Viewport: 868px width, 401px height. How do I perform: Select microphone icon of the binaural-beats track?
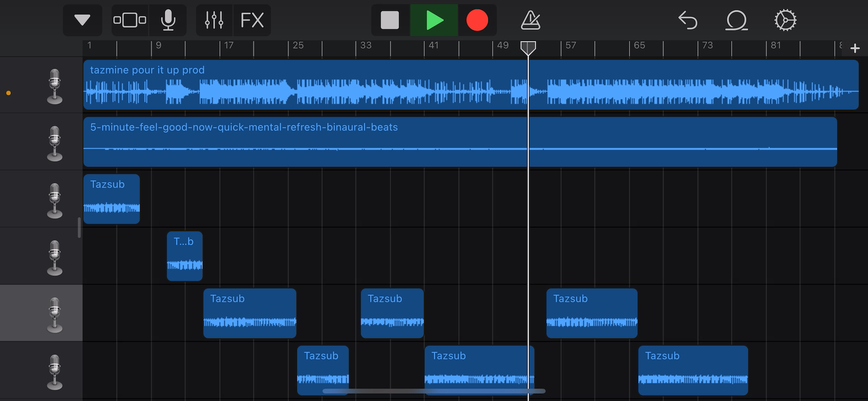click(55, 143)
